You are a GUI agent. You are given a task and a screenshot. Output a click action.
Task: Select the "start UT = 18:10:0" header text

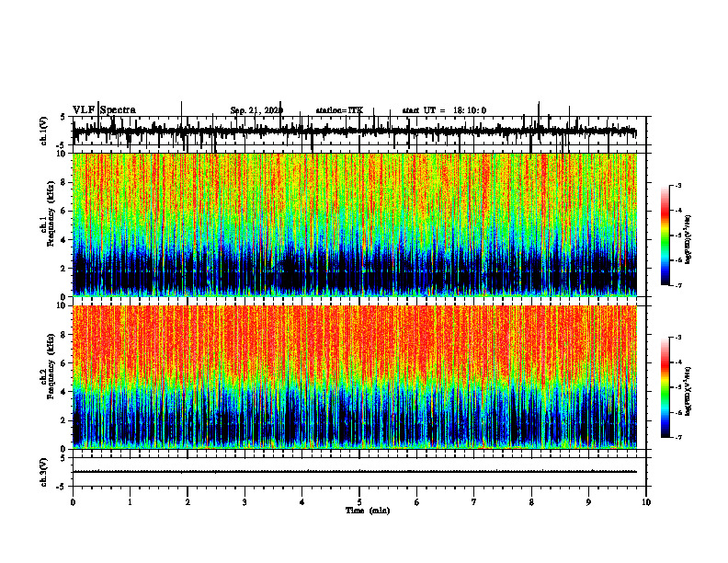click(444, 110)
